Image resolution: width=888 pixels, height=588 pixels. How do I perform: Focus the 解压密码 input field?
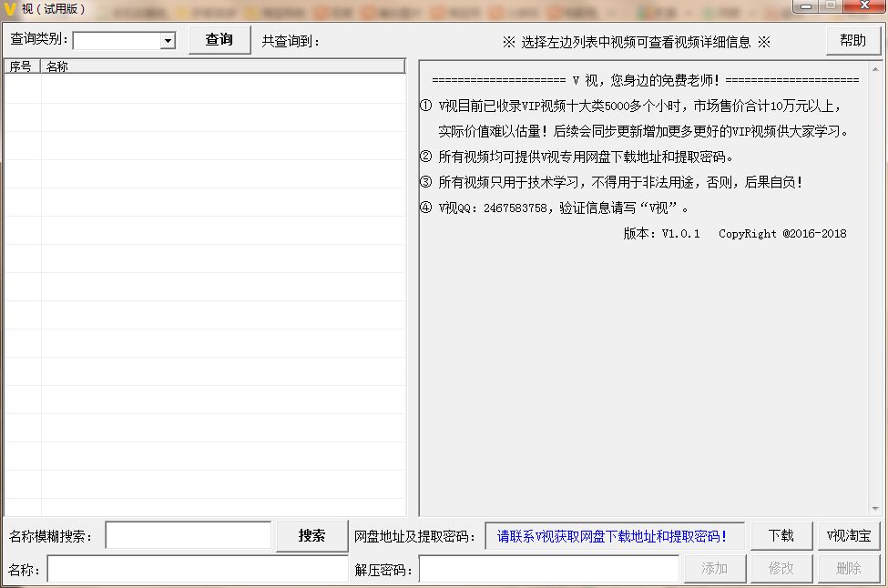[549, 569]
